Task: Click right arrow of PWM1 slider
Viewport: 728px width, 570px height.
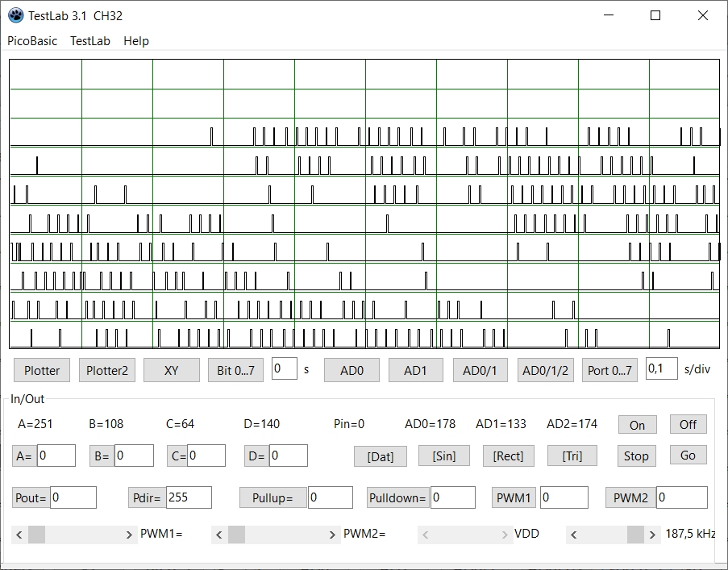Action: [x=129, y=535]
